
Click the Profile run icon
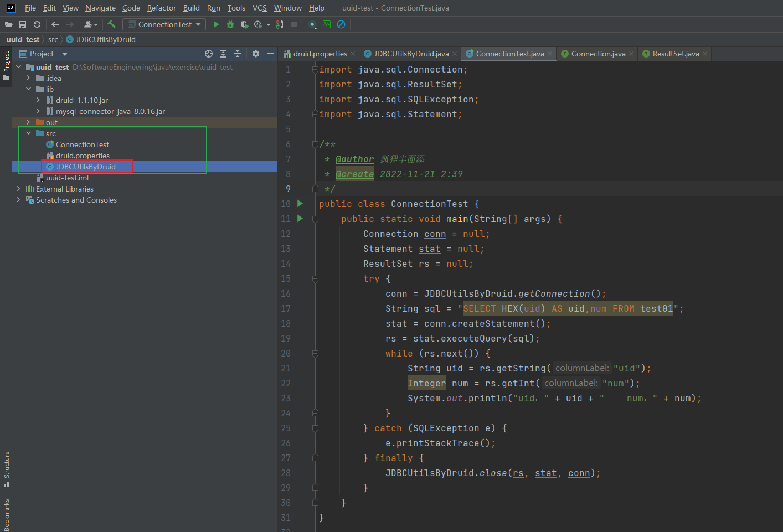coord(258,24)
